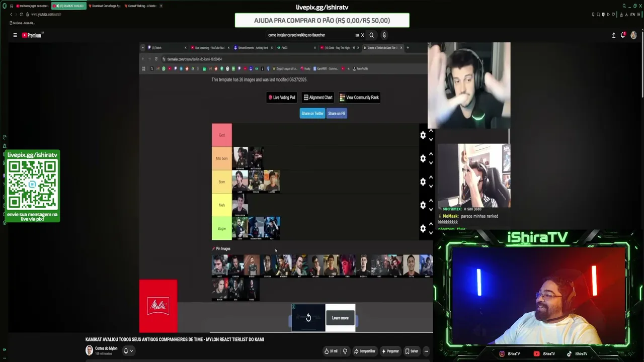Image resolution: width=644 pixels, height=362 pixels.
Task: Click the pink God tier label
Action: pos(222,135)
